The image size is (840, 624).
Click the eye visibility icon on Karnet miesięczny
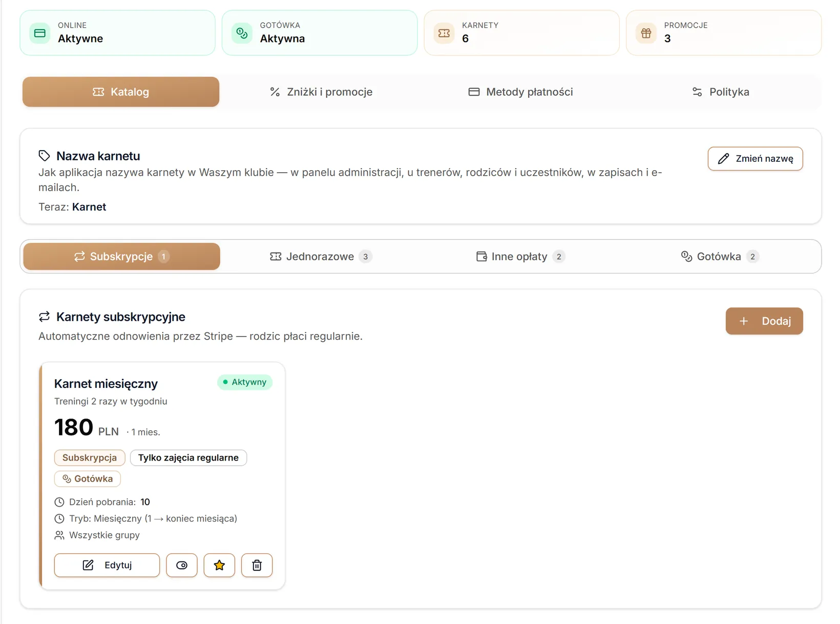[x=182, y=565]
